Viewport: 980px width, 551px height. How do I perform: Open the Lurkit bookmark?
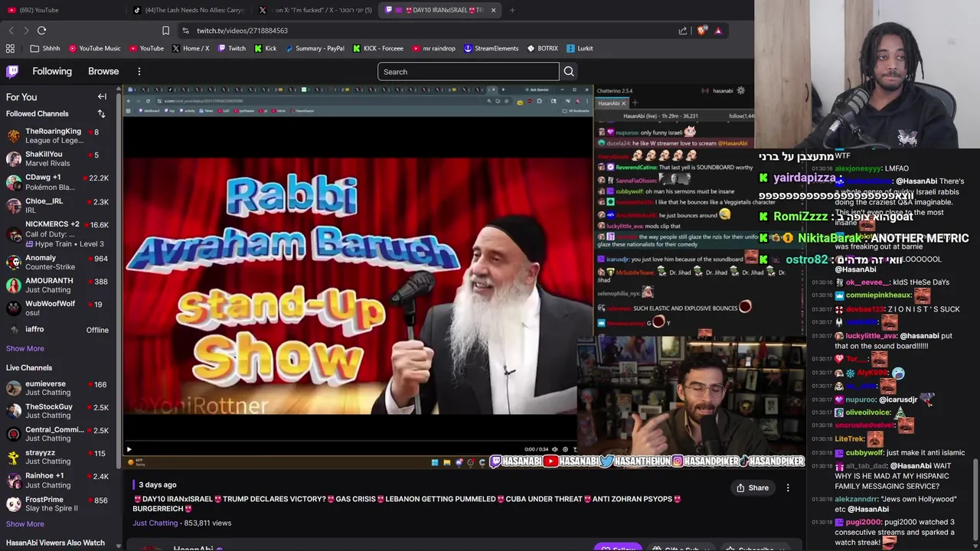pyautogui.click(x=580, y=48)
